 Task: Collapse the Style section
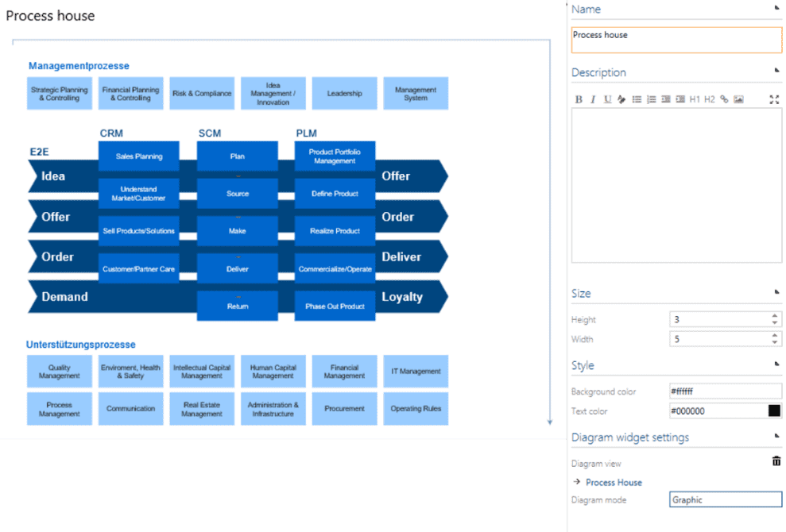tap(777, 364)
